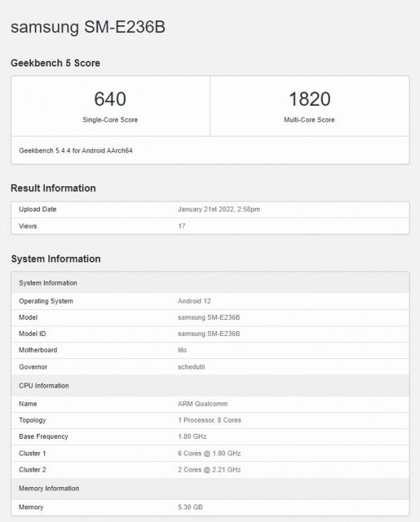
Task: Click the Result Information heading
Action: click(53, 188)
